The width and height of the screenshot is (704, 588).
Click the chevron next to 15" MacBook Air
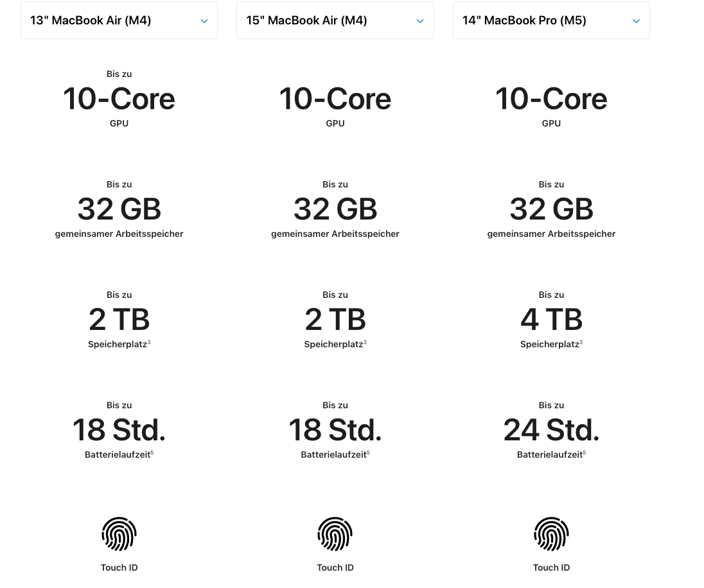coord(419,21)
